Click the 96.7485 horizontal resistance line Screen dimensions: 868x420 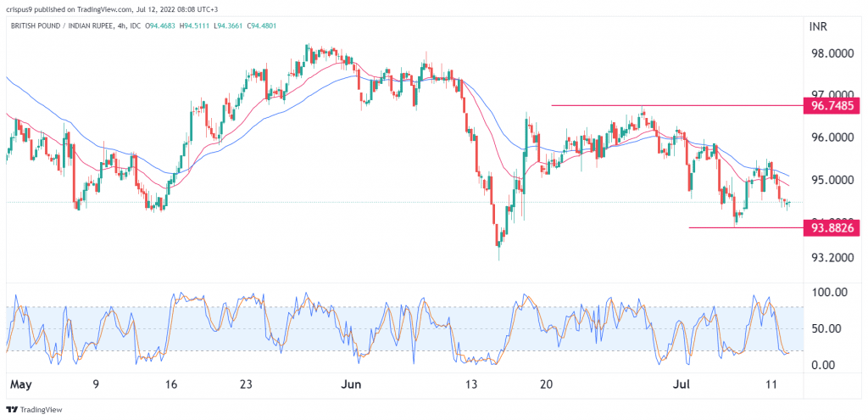coord(676,105)
